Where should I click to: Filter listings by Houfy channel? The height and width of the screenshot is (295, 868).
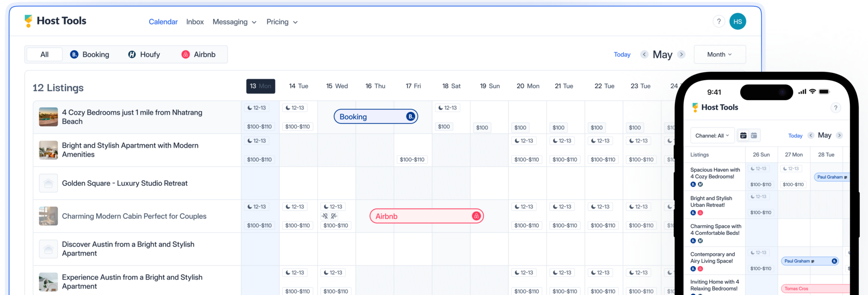[144, 54]
